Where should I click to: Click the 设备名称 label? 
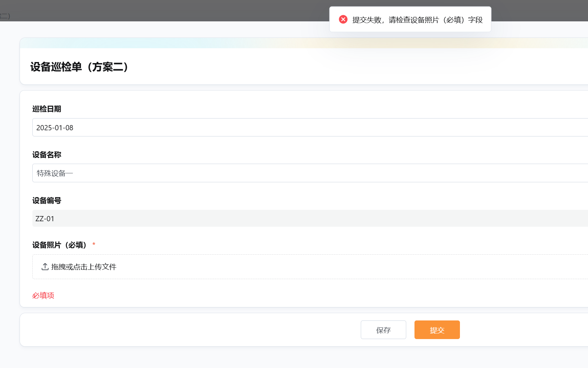pos(47,155)
